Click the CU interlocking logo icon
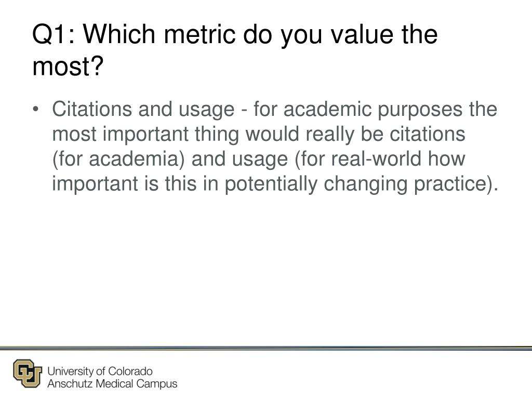Screen dimensions: 532x399 (28, 373)
